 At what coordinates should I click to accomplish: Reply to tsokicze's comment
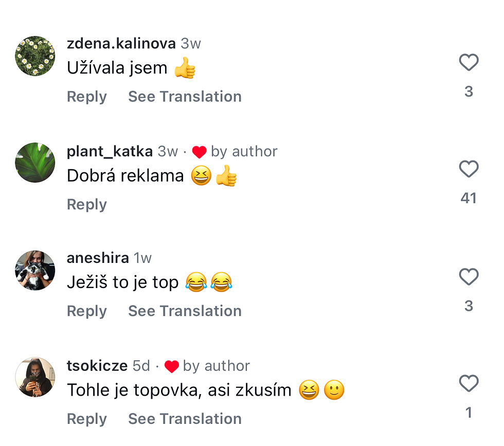pos(87,419)
